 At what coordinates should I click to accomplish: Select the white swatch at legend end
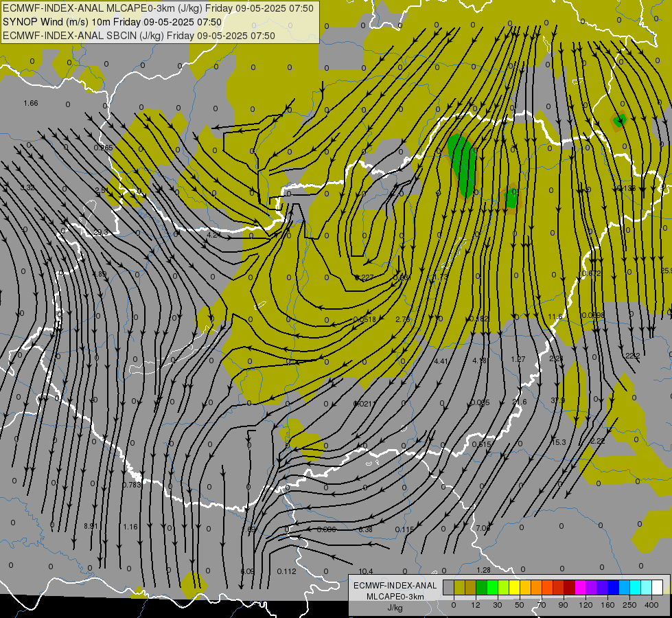pyautogui.click(x=658, y=588)
